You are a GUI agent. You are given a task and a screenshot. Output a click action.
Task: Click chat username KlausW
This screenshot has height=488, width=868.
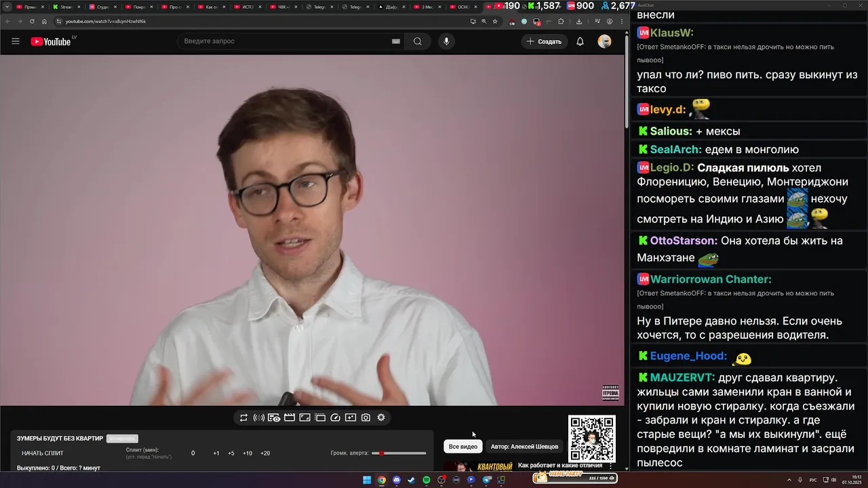pos(671,33)
